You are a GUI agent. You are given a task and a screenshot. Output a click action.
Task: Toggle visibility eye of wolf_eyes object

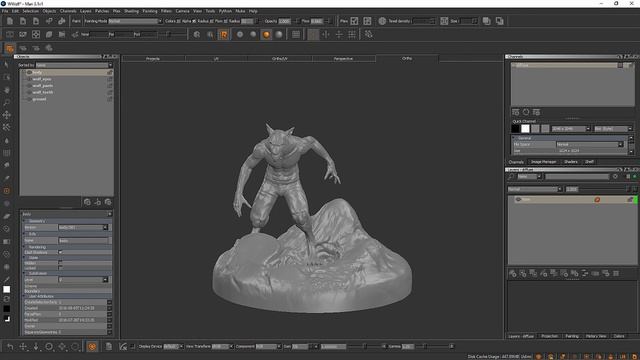click(29, 79)
